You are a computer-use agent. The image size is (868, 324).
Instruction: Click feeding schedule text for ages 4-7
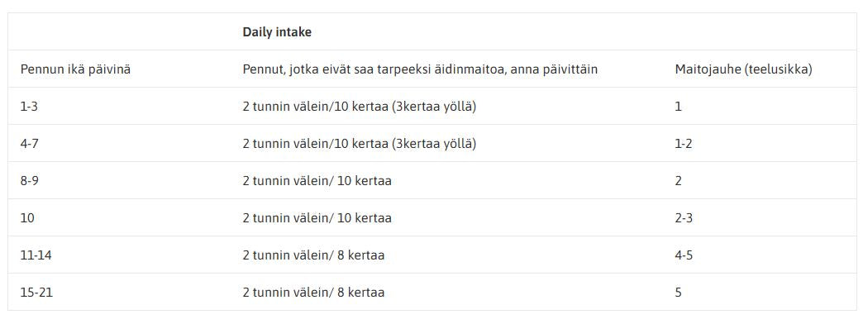(360, 144)
